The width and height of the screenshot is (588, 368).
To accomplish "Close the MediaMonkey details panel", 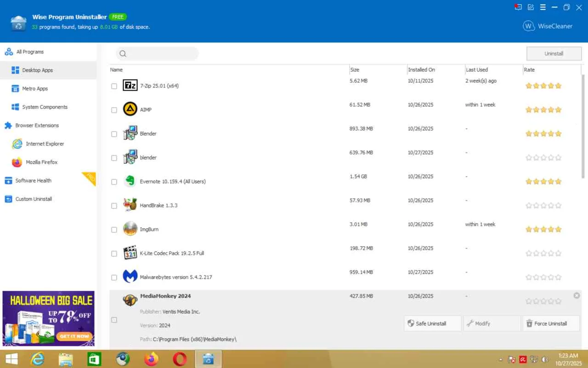I will [x=577, y=295].
